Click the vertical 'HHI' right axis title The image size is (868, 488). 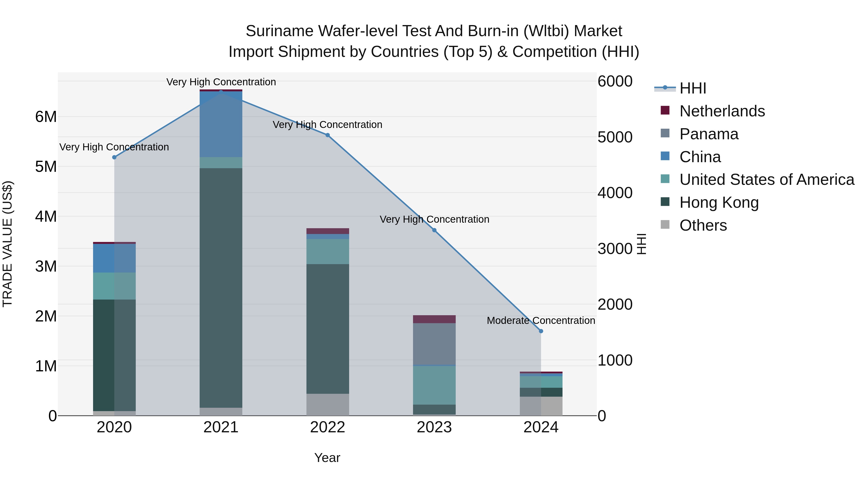[642, 244]
